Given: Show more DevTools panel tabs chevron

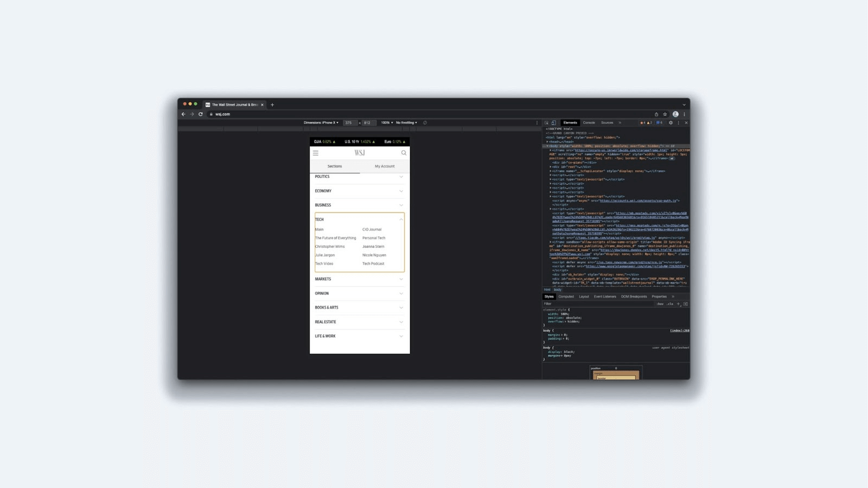Looking at the screenshot, I should 620,123.
